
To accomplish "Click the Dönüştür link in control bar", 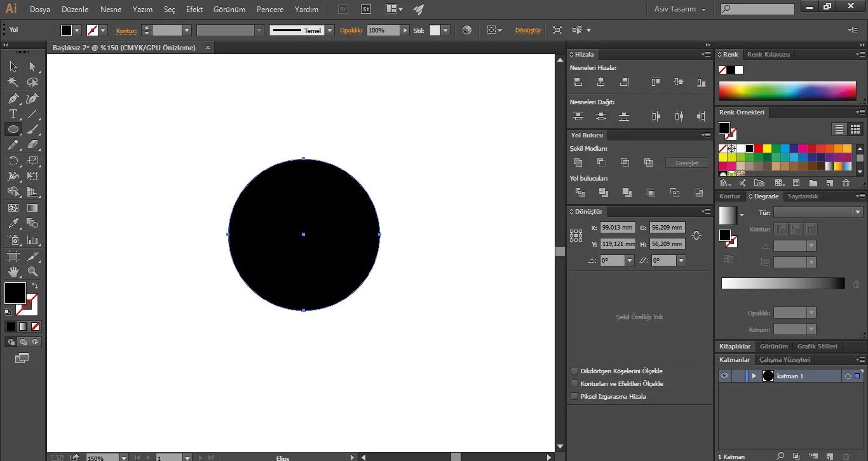I will [527, 30].
